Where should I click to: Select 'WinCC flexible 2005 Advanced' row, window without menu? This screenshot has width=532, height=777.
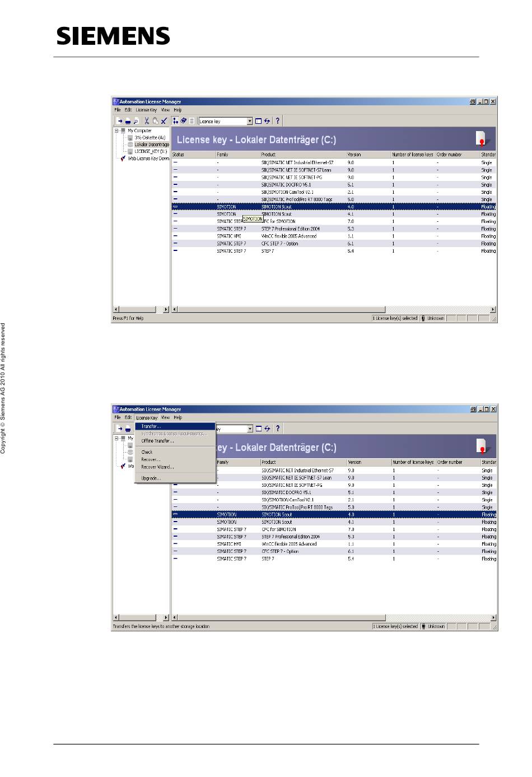click(334, 236)
